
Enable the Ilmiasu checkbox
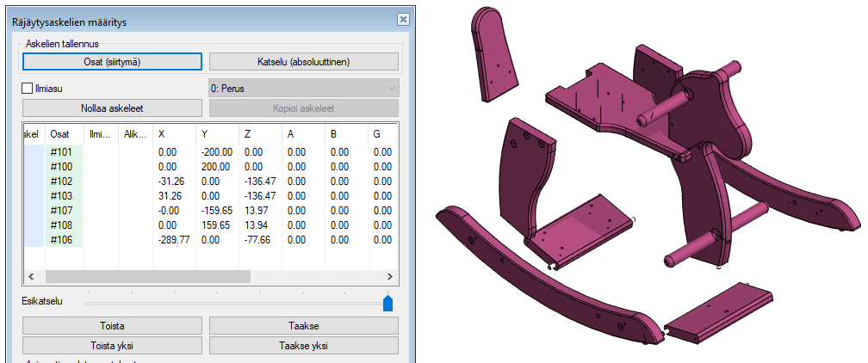tap(28, 88)
